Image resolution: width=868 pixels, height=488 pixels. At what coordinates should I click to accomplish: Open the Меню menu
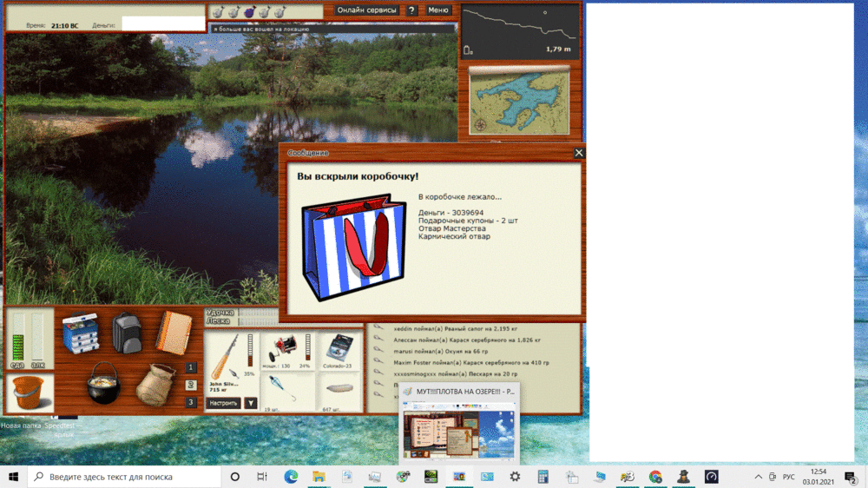438,10
